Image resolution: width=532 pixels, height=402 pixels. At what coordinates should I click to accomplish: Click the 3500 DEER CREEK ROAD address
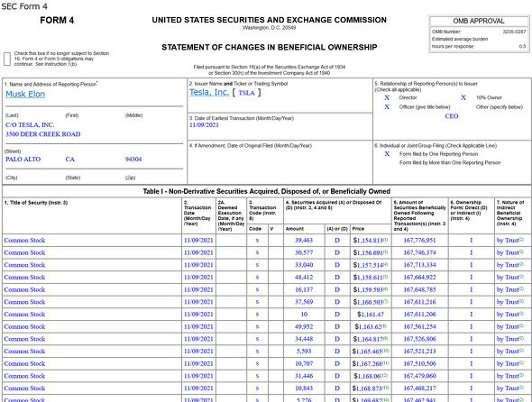pos(42,134)
